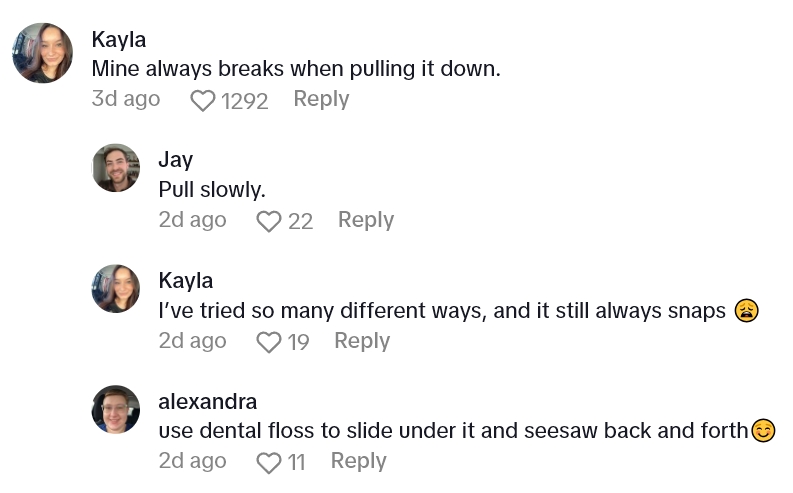
Task: Like Kayla's comment with 1292 likes
Action: [203, 100]
